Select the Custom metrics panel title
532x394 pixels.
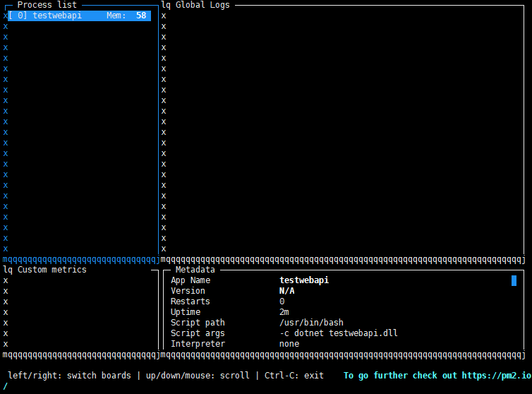[x=52, y=270]
